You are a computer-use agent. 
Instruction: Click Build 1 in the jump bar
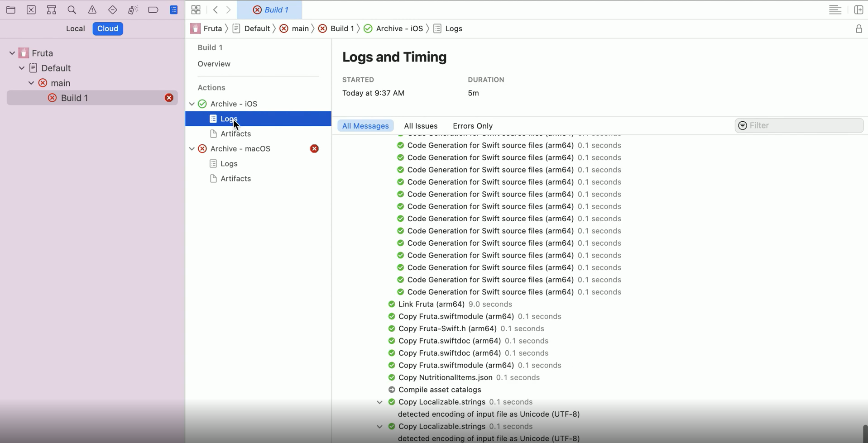coord(342,29)
